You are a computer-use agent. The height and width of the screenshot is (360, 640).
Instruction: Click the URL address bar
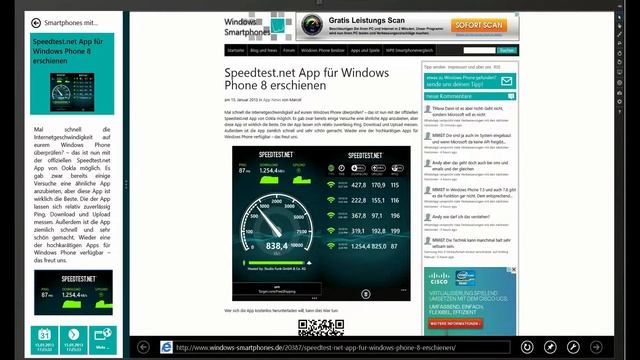342,348
